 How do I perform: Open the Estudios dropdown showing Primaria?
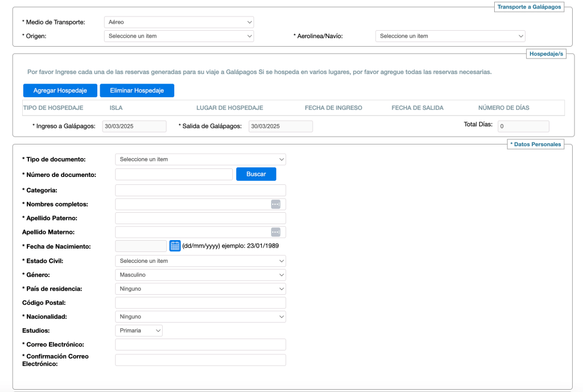point(139,331)
